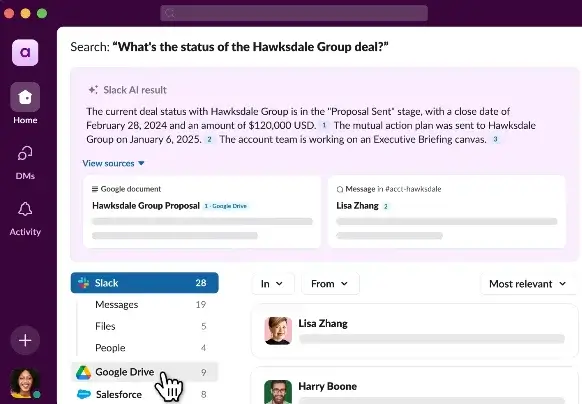Select the Slack results filter
This screenshot has height=404, width=582.
[x=144, y=283]
